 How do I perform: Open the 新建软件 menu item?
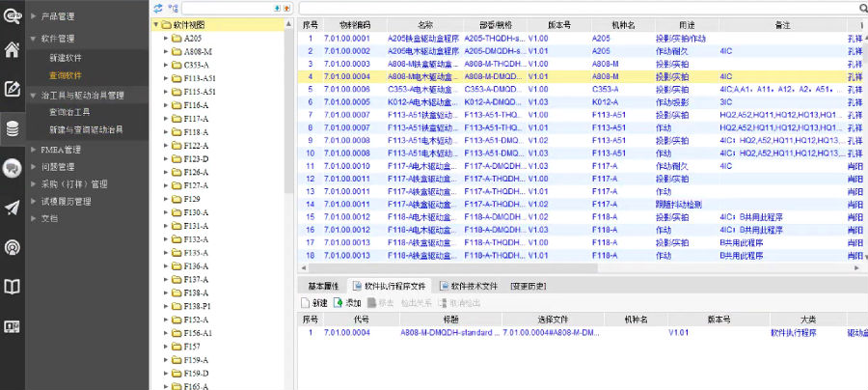66,59
